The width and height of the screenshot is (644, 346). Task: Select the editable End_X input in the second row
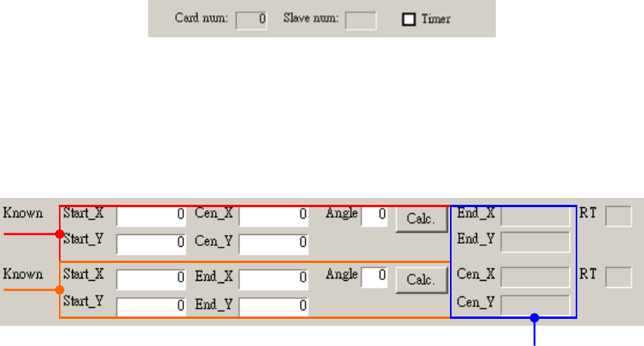click(x=273, y=279)
